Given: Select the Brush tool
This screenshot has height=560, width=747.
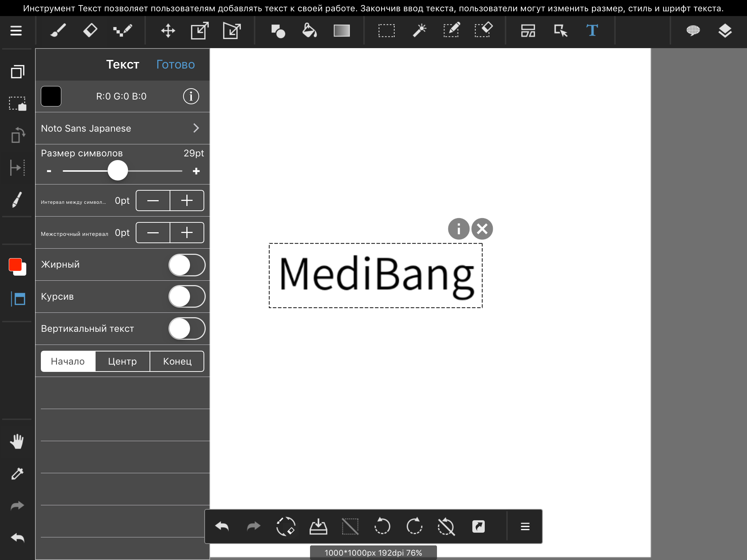Looking at the screenshot, I should coord(58,31).
